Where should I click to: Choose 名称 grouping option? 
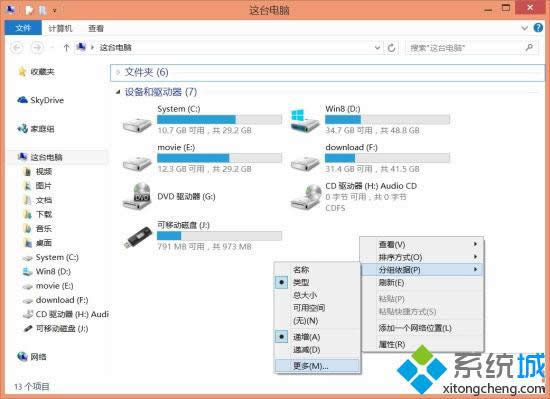point(301,270)
